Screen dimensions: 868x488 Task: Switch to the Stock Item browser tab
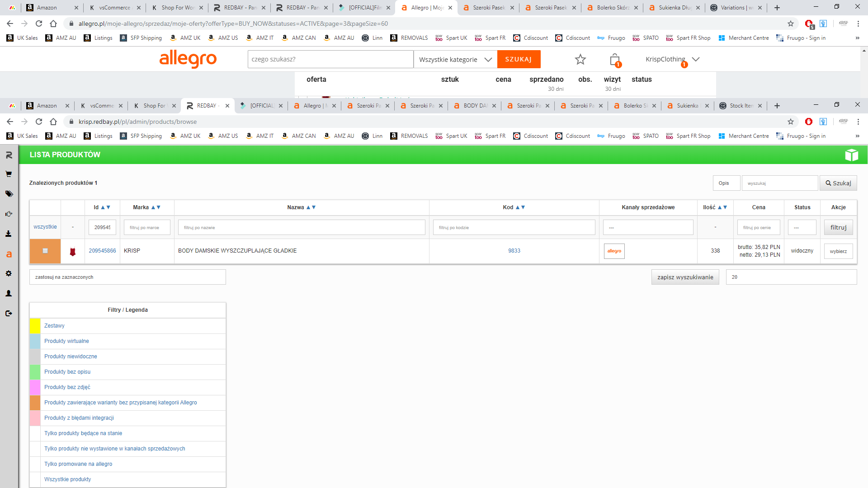point(741,106)
